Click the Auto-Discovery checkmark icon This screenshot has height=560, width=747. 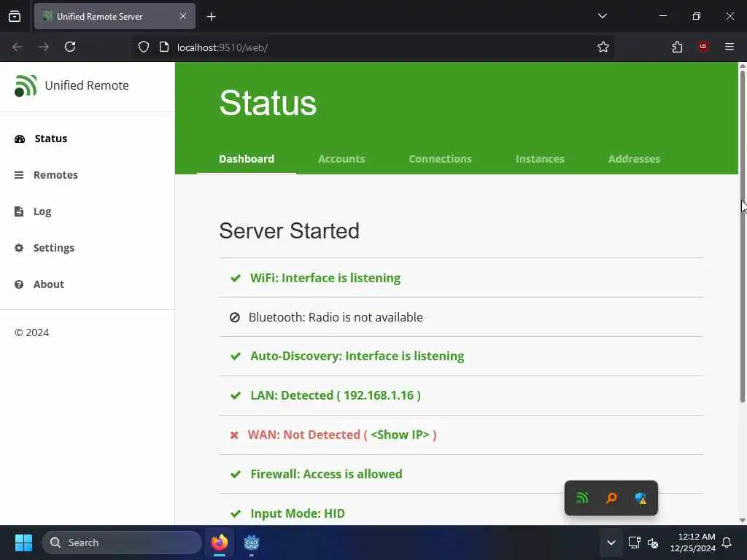tap(236, 356)
